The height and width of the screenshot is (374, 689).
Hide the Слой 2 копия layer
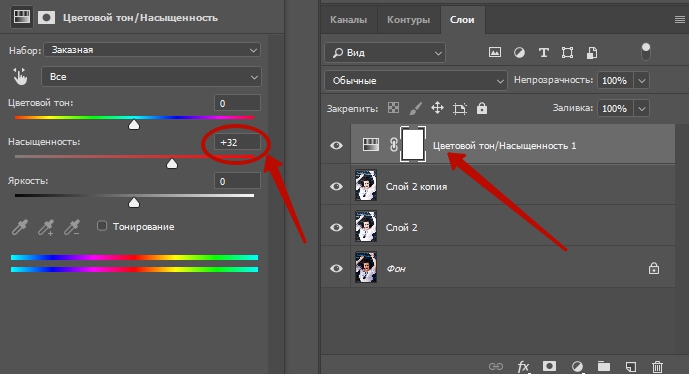(x=337, y=186)
